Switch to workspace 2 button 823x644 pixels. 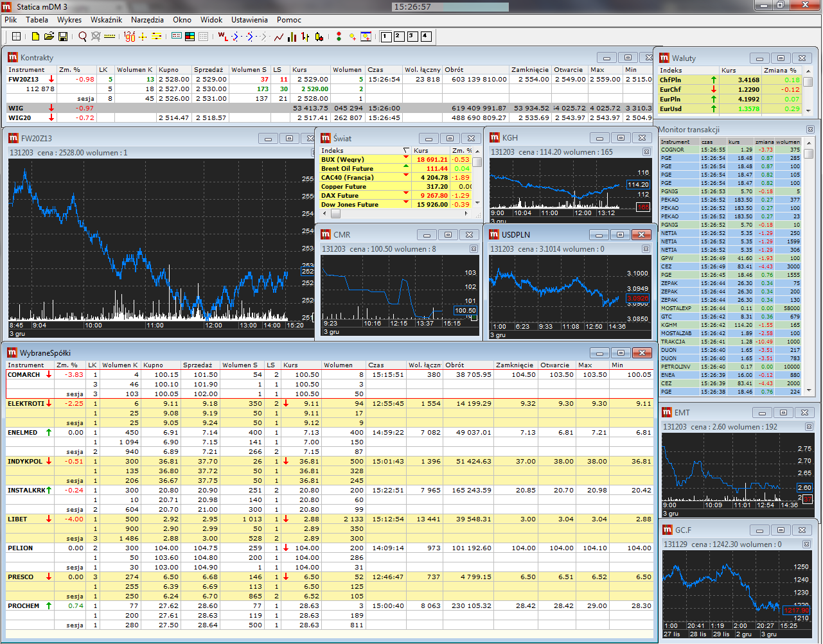399,37
